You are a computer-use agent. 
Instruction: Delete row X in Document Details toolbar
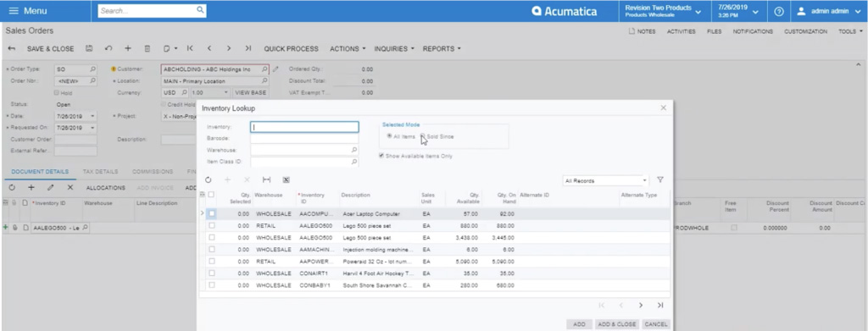tap(70, 188)
